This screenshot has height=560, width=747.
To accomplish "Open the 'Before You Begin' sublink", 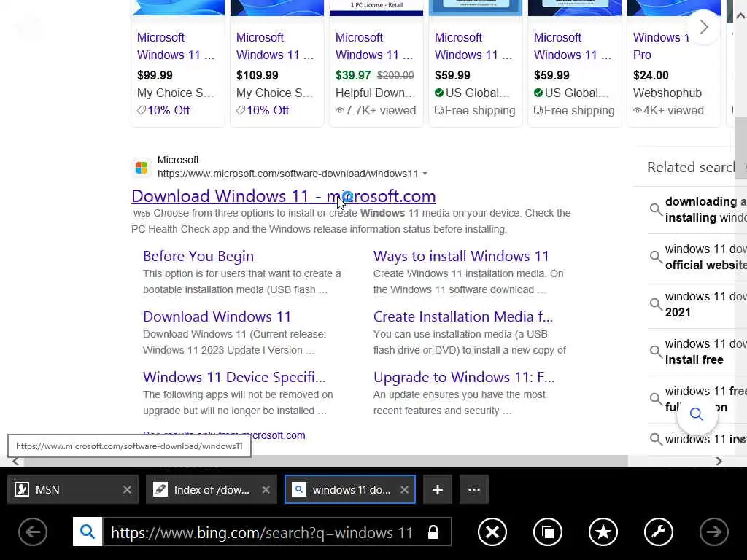I will pyautogui.click(x=198, y=256).
